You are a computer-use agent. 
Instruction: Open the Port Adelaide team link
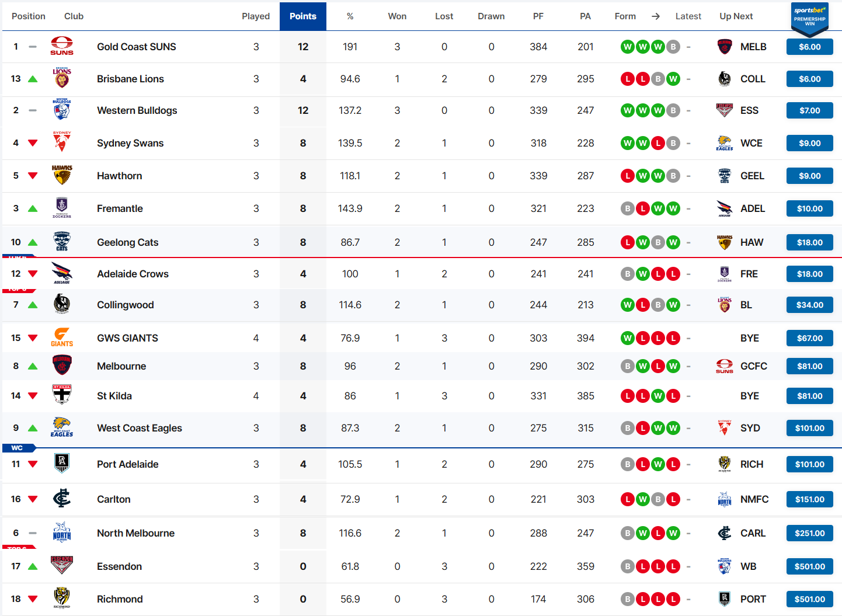pyautogui.click(x=128, y=464)
